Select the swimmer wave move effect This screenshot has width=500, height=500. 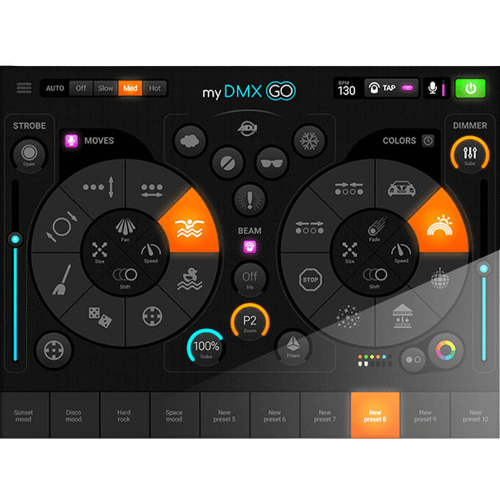189,228
